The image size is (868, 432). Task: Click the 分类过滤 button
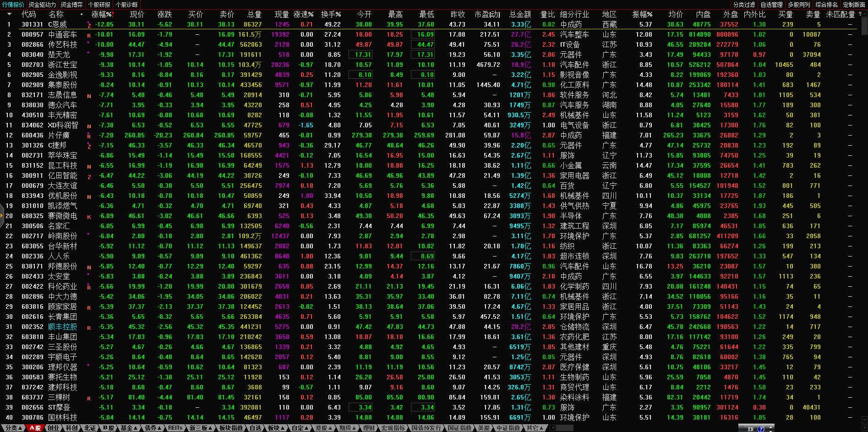(x=744, y=5)
